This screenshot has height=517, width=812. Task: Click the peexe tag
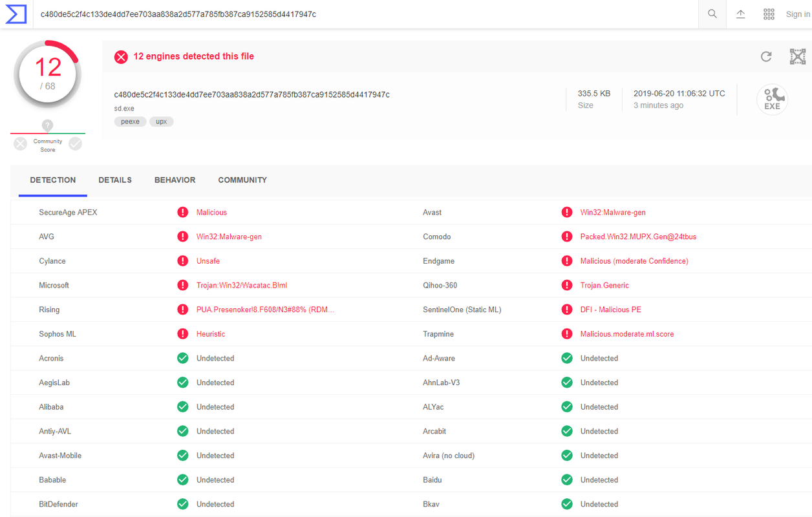click(x=130, y=121)
